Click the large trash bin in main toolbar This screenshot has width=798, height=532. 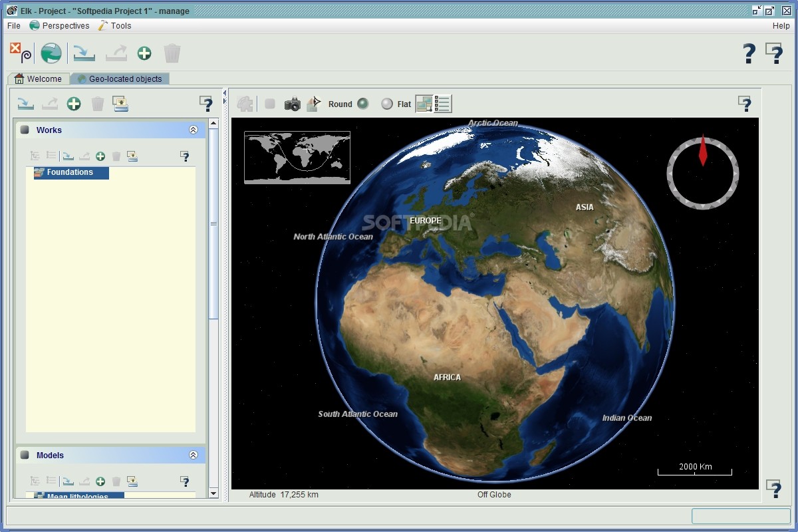pos(172,53)
